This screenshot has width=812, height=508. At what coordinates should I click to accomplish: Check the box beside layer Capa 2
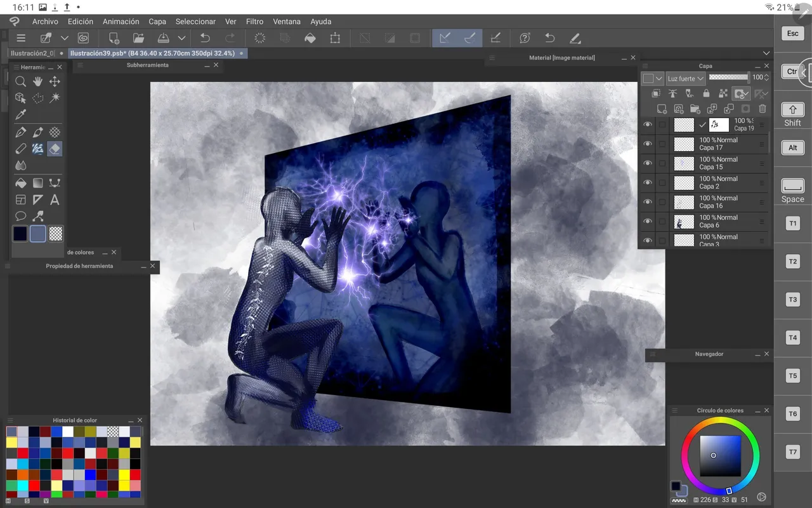pos(662,183)
